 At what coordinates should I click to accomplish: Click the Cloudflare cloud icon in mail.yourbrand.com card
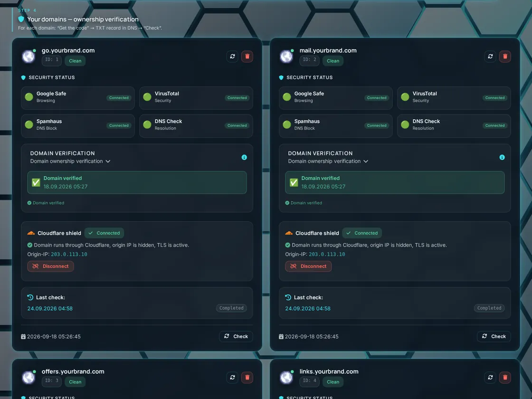(289, 233)
